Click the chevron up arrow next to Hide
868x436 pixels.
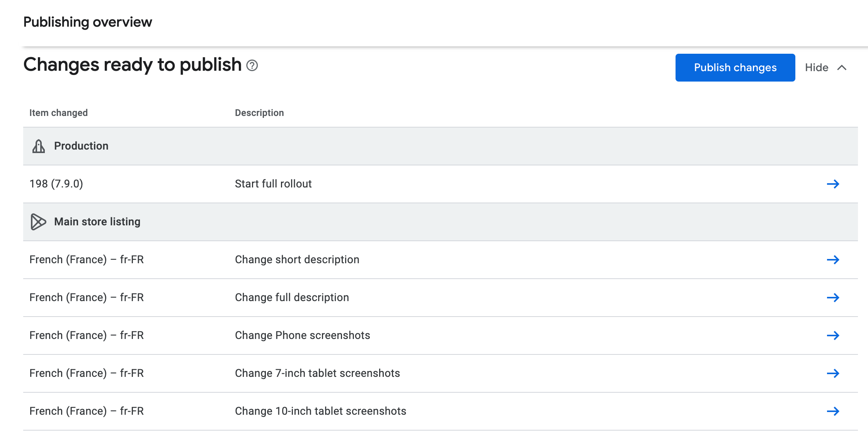(842, 68)
